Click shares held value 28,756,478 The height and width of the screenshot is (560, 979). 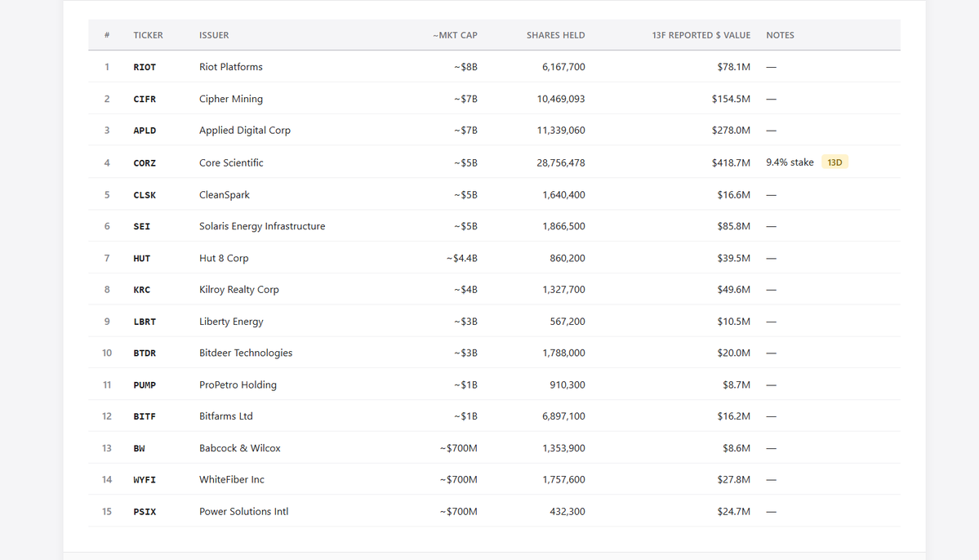click(x=561, y=163)
